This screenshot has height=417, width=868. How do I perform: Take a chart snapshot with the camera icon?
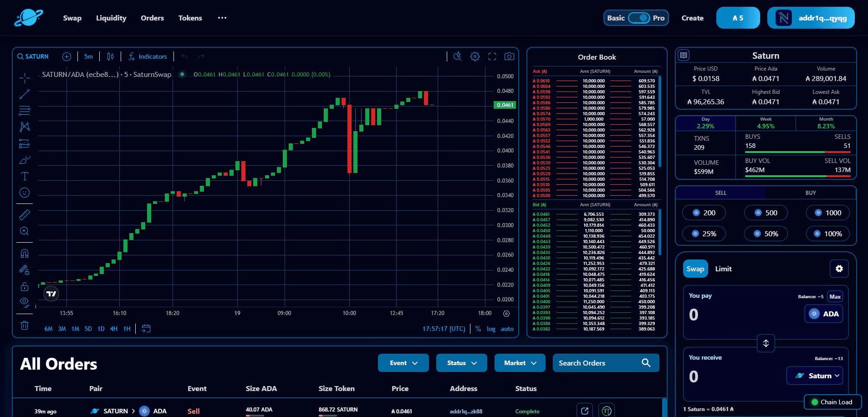[x=510, y=56]
